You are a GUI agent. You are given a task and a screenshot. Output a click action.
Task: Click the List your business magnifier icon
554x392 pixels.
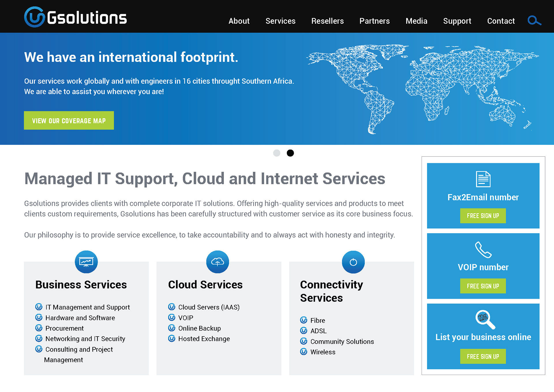[485, 319]
